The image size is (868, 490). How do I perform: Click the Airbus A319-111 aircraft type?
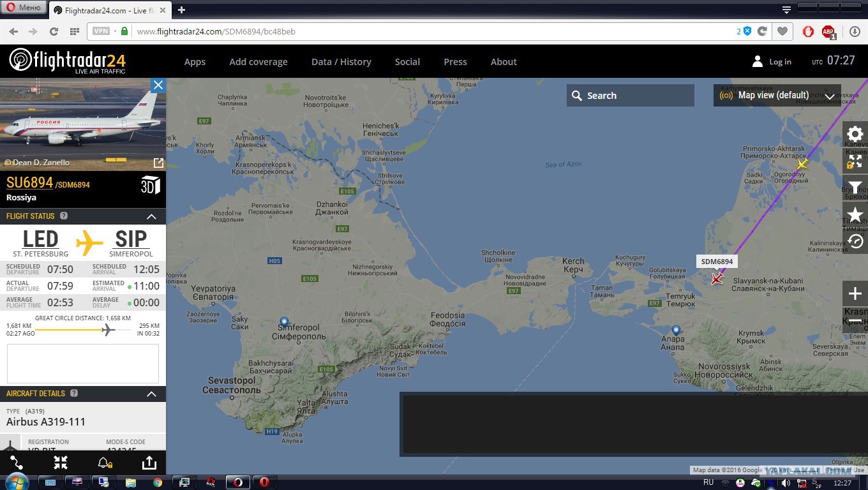[x=46, y=422]
